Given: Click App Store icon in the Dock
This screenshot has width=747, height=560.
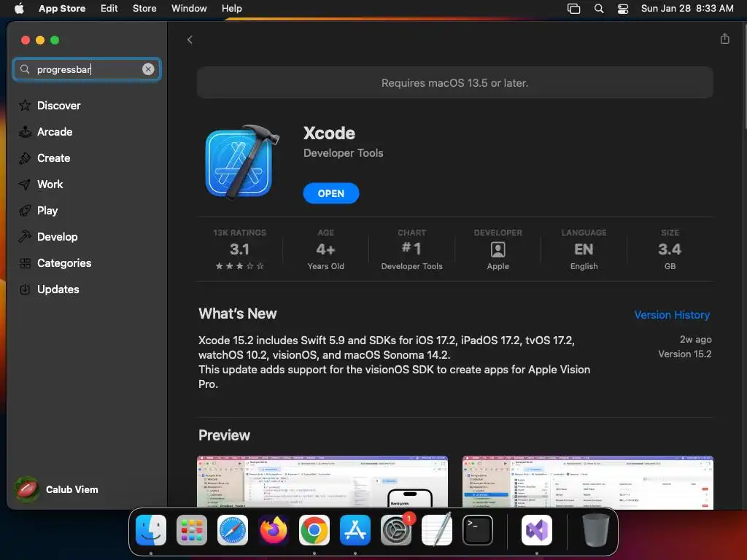Looking at the screenshot, I should 355,530.
